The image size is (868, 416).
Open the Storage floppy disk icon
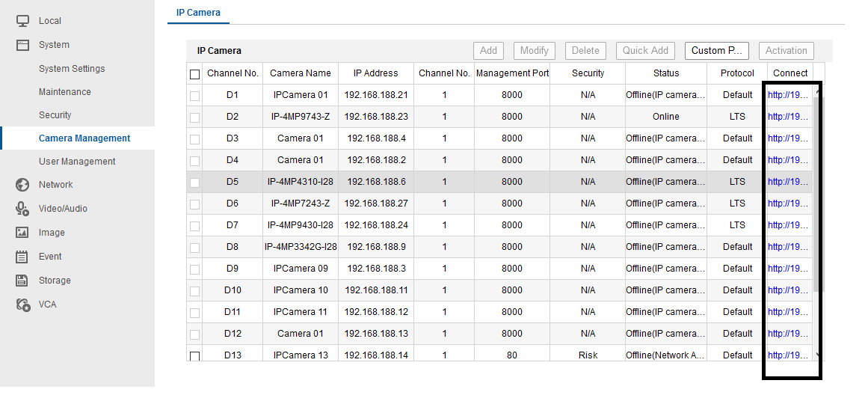point(22,281)
